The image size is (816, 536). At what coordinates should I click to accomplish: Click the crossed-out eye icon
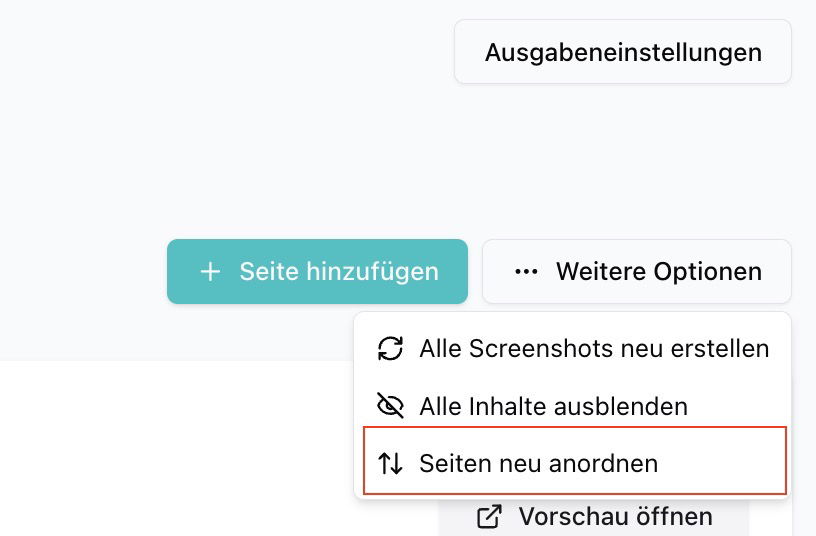pyautogui.click(x=390, y=406)
